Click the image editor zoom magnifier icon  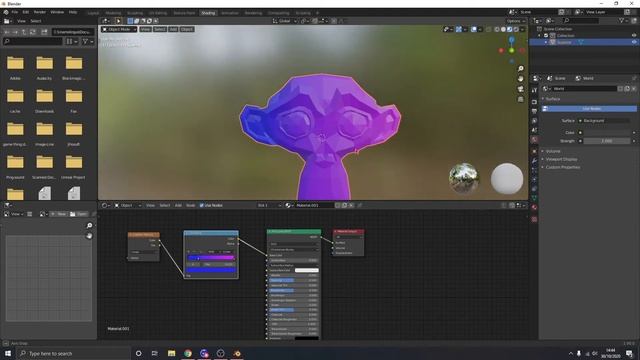click(x=89, y=225)
